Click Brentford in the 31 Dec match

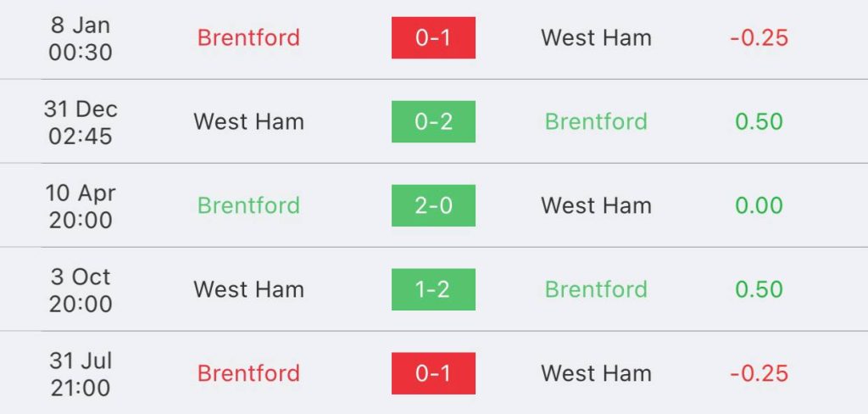tap(596, 121)
